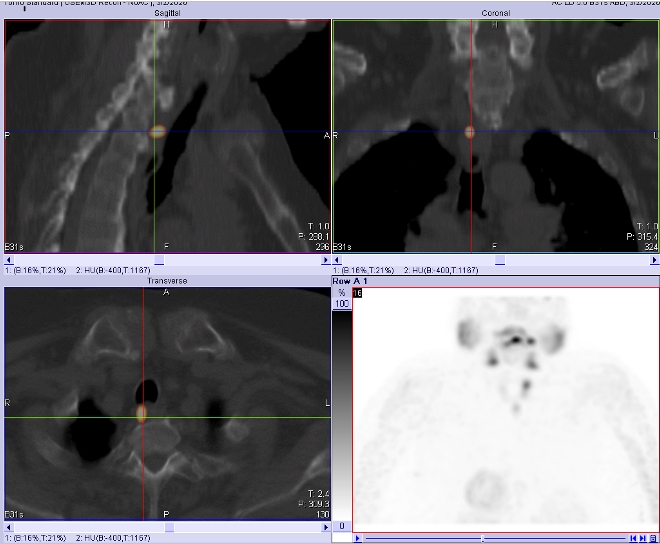Click the Transverse view right scroll arrow
Viewport: 660px width, 544px height.
[325, 527]
